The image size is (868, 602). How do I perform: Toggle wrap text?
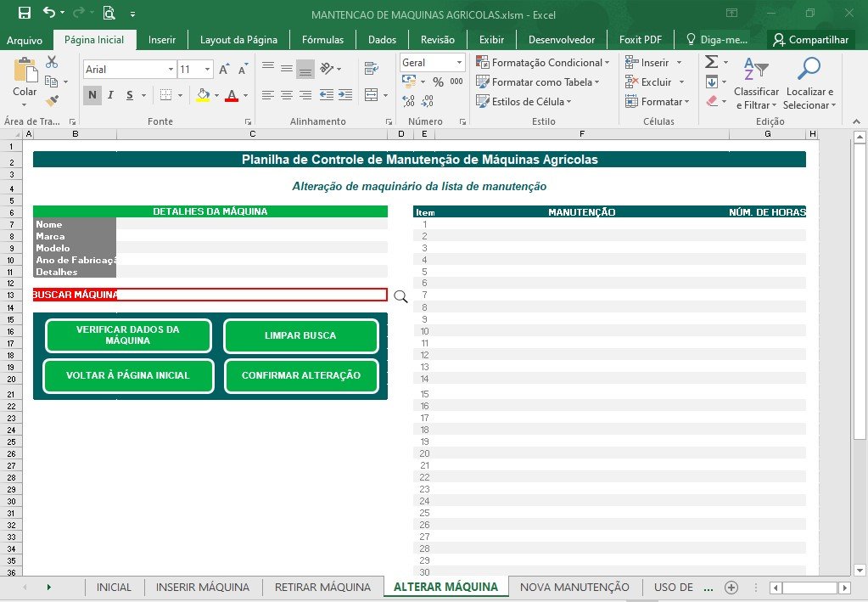(x=372, y=68)
